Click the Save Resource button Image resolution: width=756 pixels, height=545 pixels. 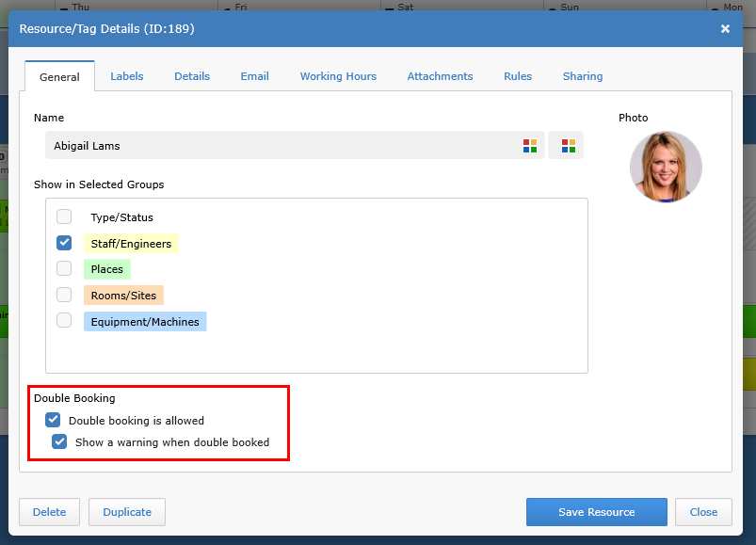click(x=596, y=512)
